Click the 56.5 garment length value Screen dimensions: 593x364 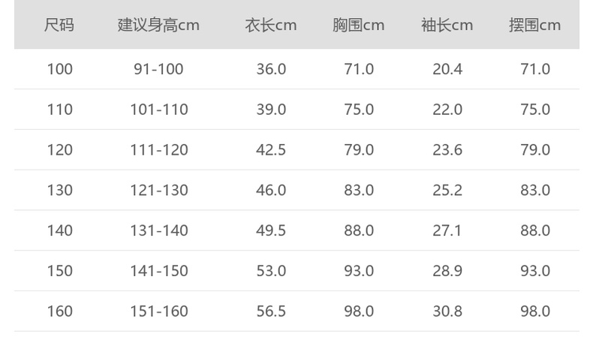(271, 311)
